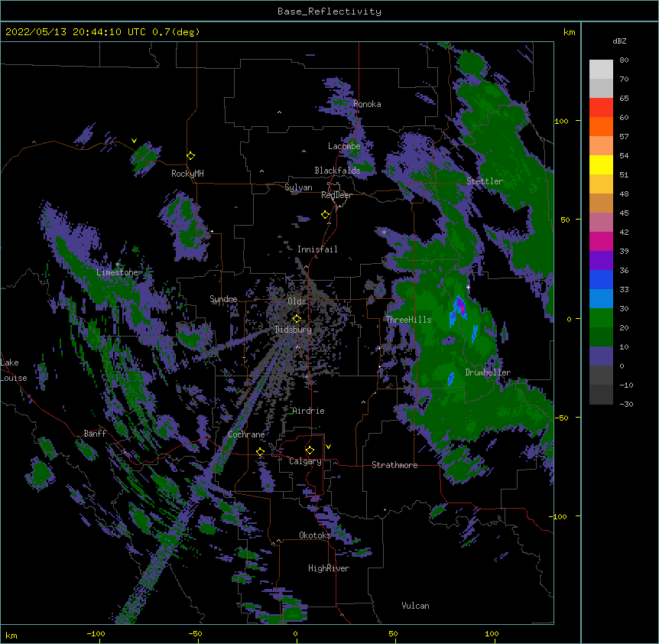The height and width of the screenshot is (644, 659).
Task: Click the blue 33-36 dBZ legend swatch
Action: tap(601, 279)
